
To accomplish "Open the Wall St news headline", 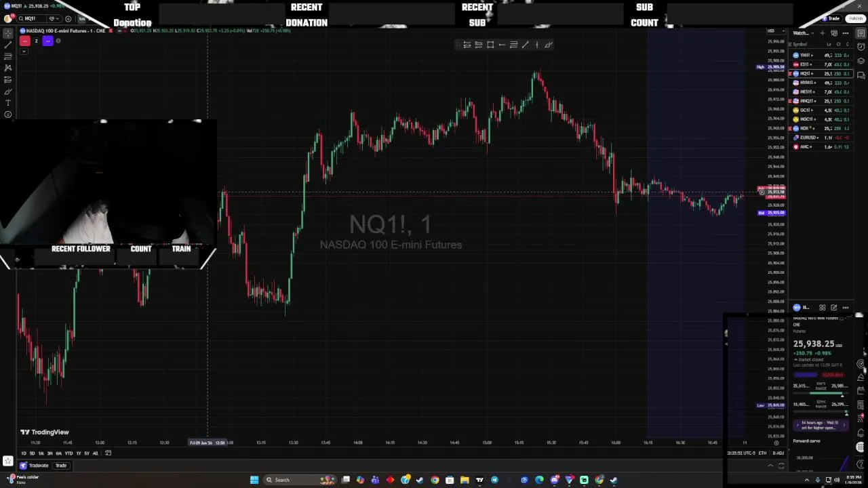I will tap(820, 425).
